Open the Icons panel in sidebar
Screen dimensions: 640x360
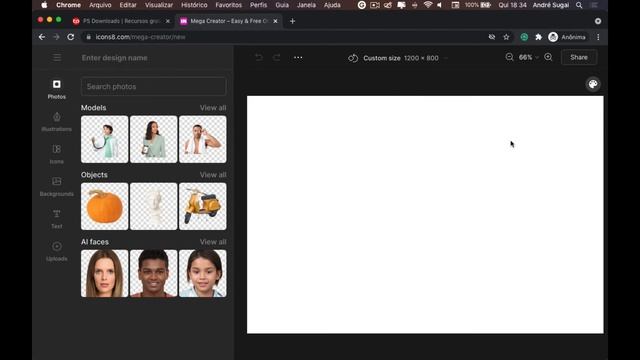point(56,154)
